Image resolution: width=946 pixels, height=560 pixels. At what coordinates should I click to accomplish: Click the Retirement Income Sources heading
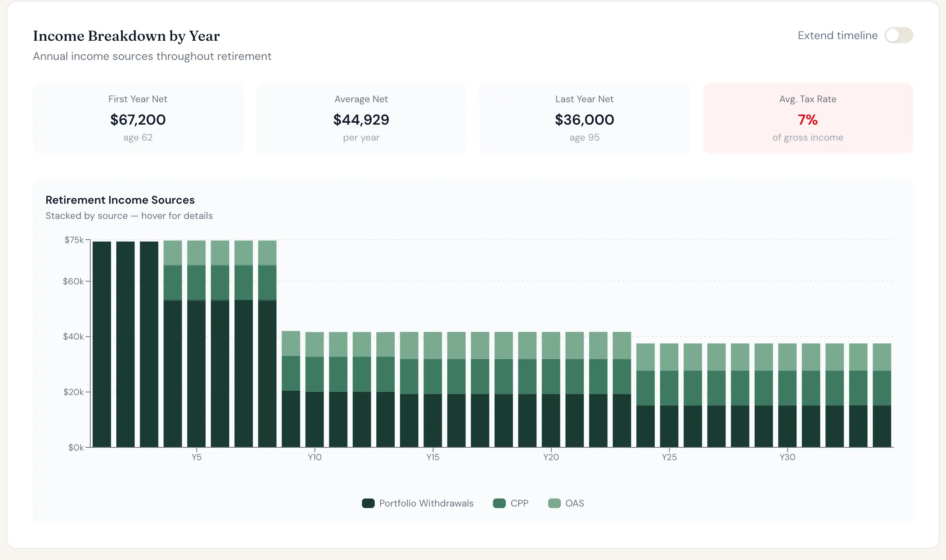120,200
